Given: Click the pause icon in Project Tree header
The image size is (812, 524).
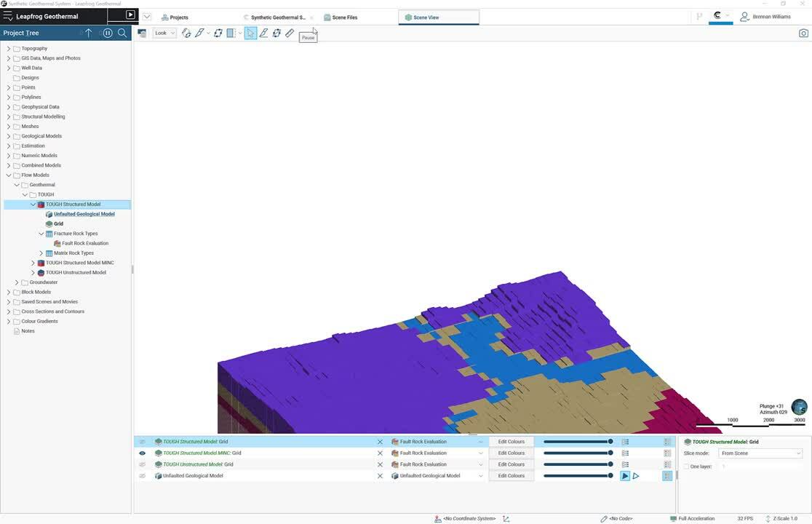Looking at the screenshot, I should tap(108, 33).
